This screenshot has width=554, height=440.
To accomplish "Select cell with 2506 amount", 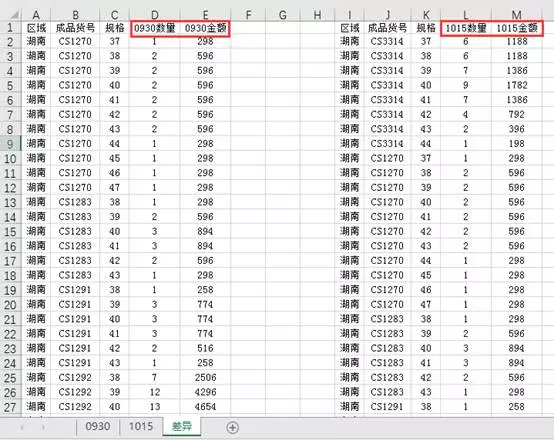I will coord(205,377).
